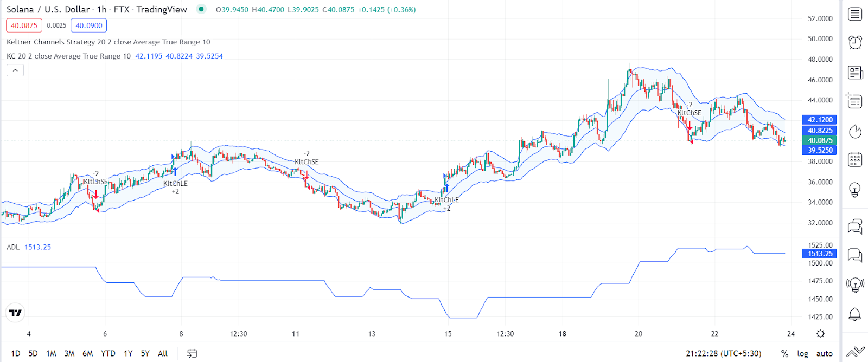This screenshot has width=868, height=362.
Task: Open the Ideas Stream broadcast icon
Action: coord(855,285)
